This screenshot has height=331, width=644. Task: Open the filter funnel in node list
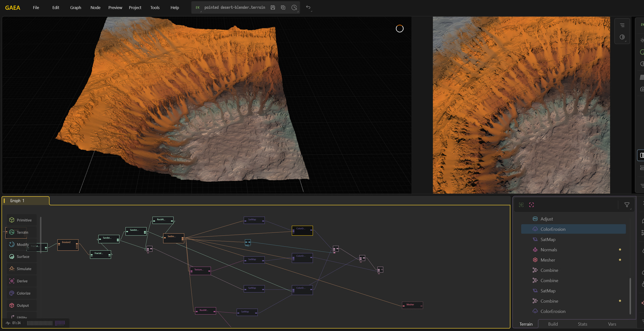pos(627,205)
